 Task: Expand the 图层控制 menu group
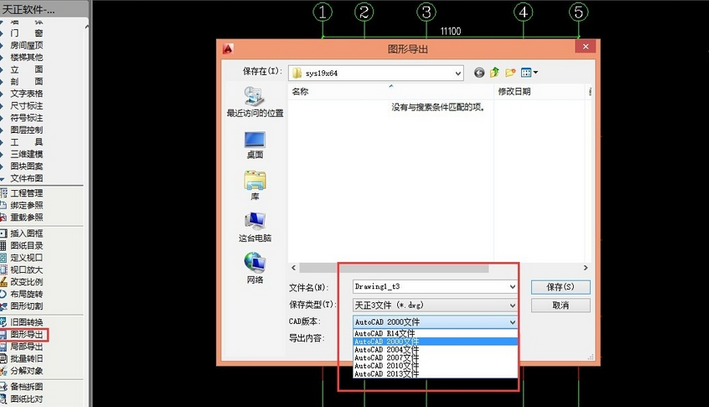pos(27,130)
